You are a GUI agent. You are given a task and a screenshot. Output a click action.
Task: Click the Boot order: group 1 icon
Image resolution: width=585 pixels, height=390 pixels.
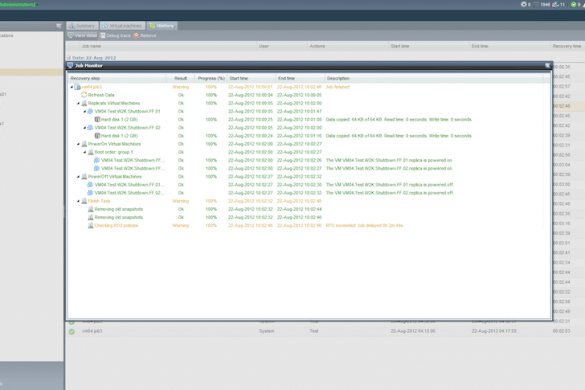[x=91, y=152]
